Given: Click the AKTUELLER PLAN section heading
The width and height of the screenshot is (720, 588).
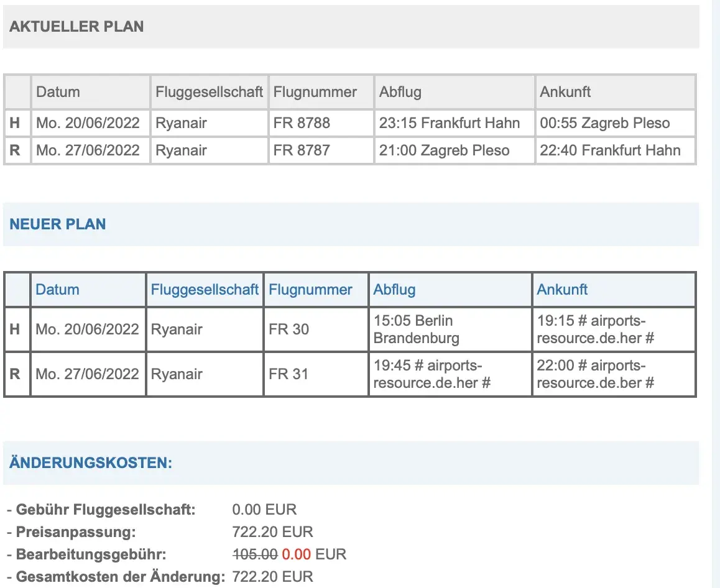Looking at the screenshot, I should [76, 27].
